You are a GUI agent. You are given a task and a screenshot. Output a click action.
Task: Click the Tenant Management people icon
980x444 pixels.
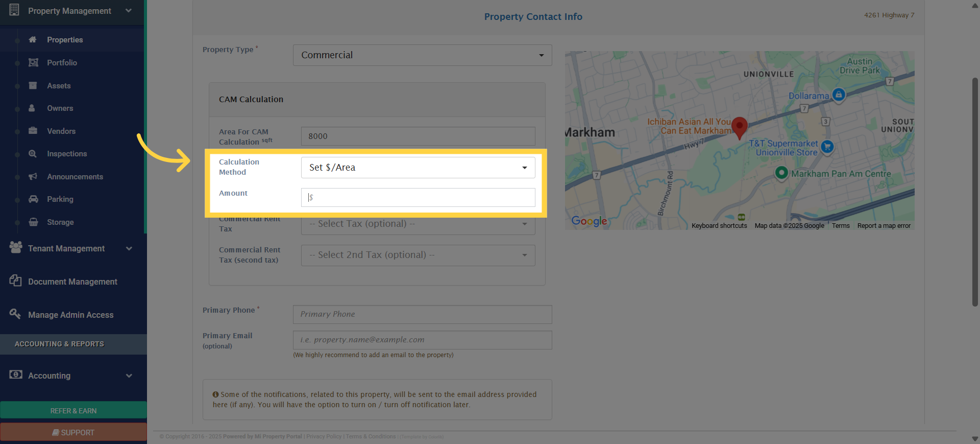pyautogui.click(x=16, y=247)
